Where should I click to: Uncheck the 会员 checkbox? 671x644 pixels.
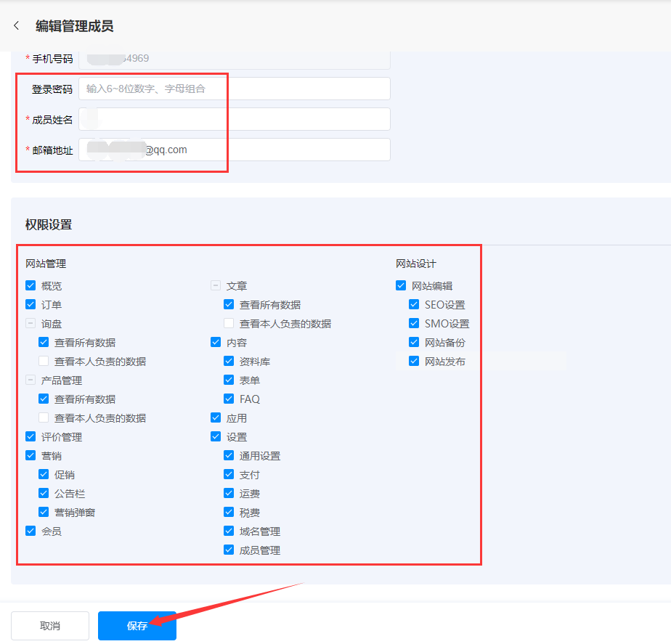tap(30, 531)
